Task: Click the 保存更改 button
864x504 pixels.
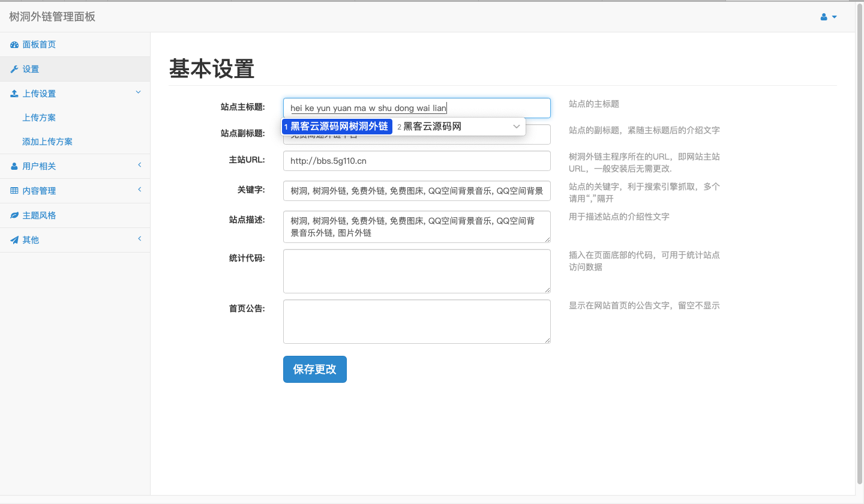Action: (x=314, y=369)
